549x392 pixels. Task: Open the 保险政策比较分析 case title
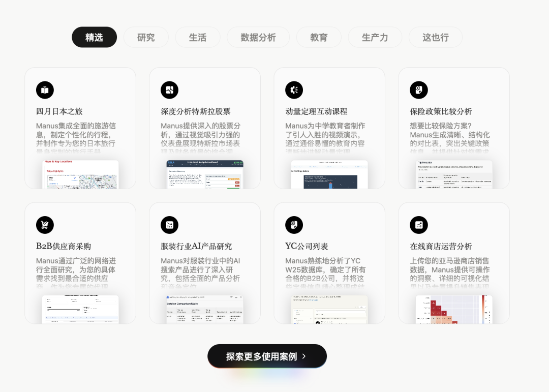click(x=441, y=111)
